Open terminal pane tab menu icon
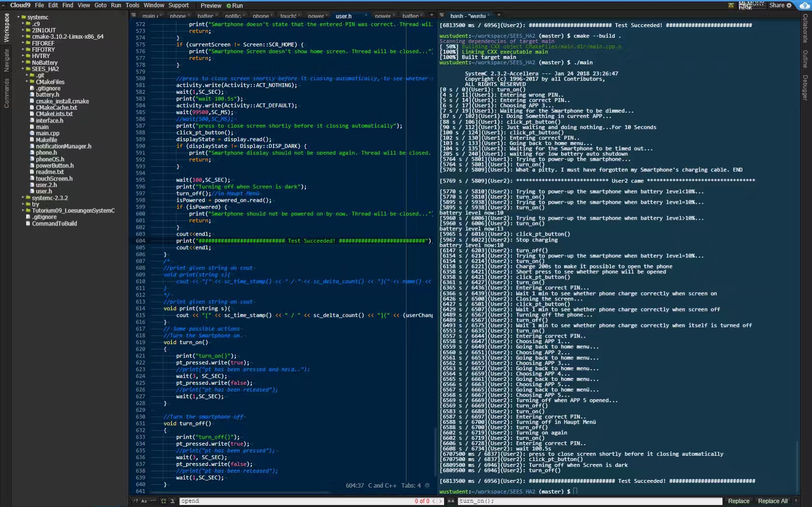 442,15
